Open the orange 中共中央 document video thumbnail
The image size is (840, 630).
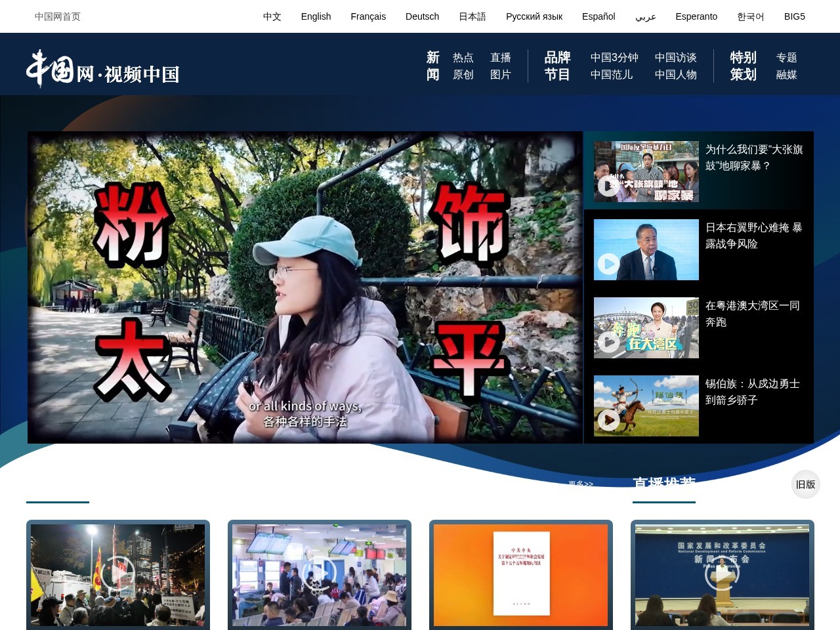[x=520, y=576]
